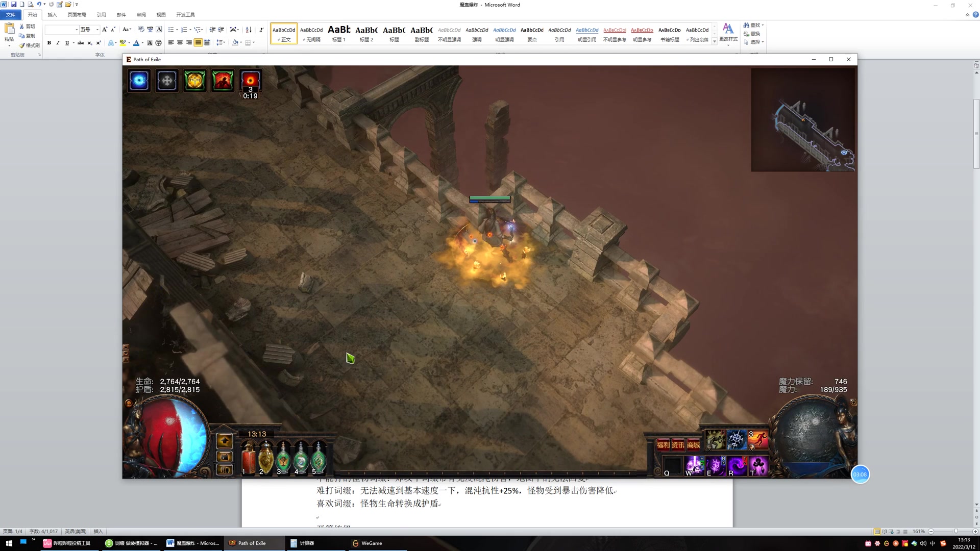Expand the styles gallery more arrow
This screenshot has height=551, width=980.
[x=714, y=42]
